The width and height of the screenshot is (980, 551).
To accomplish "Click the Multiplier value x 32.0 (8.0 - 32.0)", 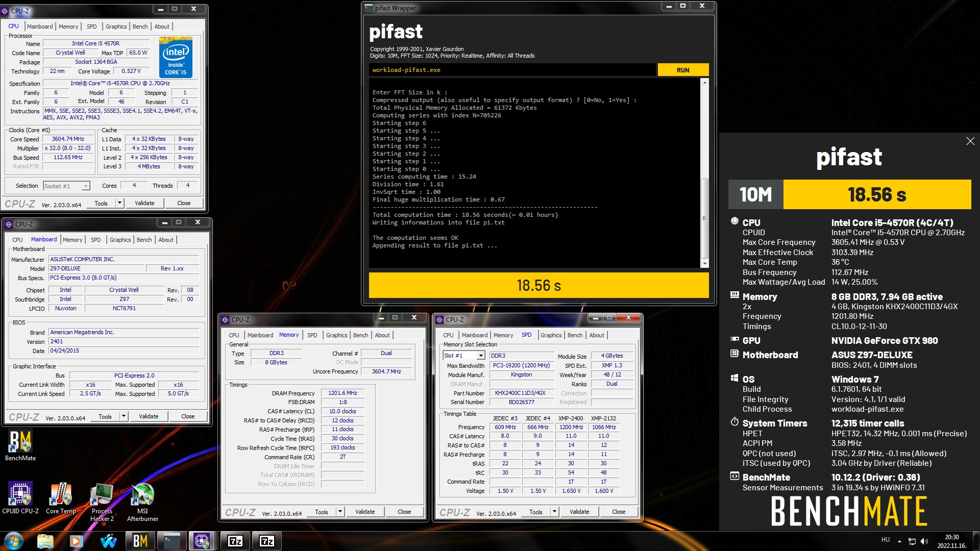I will tap(68, 148).
